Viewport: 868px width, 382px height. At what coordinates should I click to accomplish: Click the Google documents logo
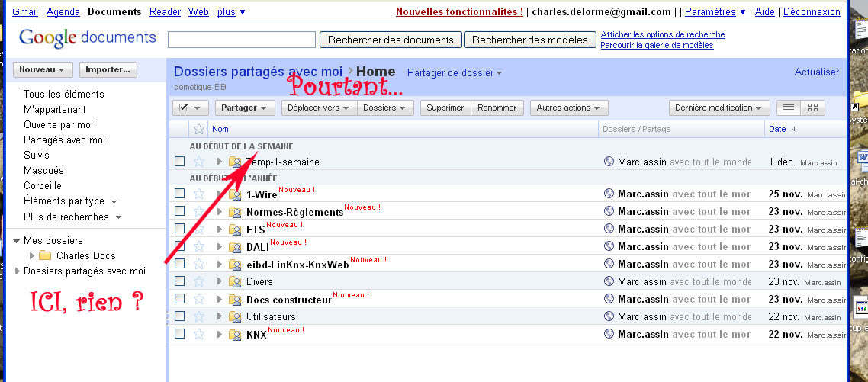(88, 38)
